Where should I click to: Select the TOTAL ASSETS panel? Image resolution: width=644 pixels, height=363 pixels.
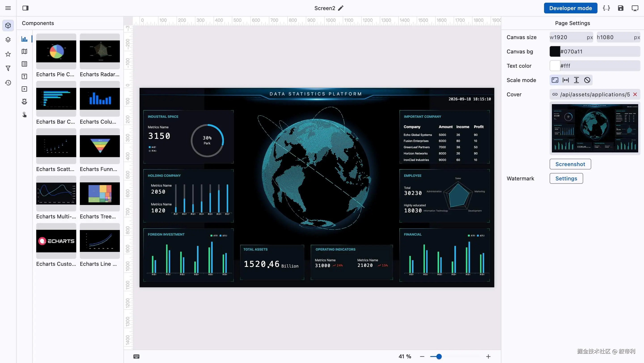[272, 262]
